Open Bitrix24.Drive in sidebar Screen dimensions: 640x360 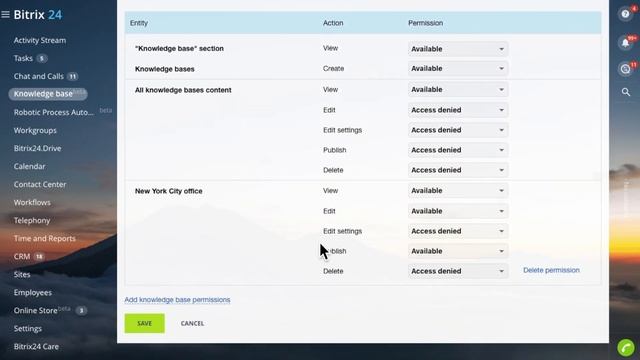(x=38, y=149)
